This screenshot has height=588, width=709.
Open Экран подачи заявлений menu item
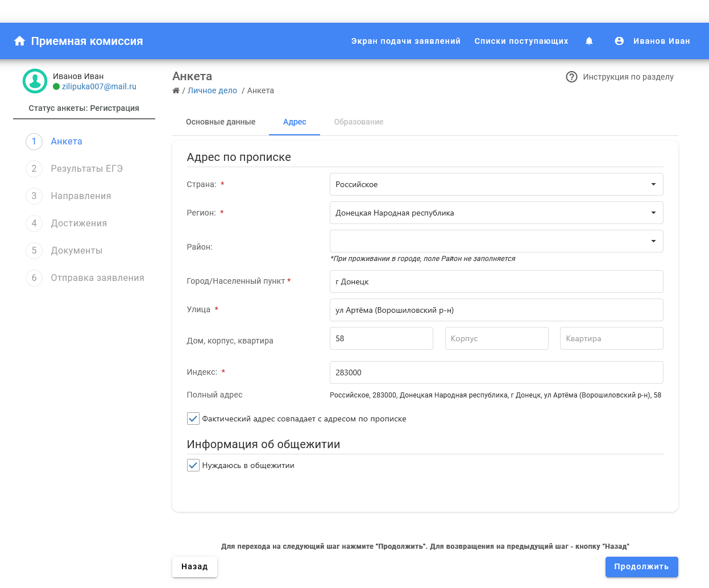point(406,41)
